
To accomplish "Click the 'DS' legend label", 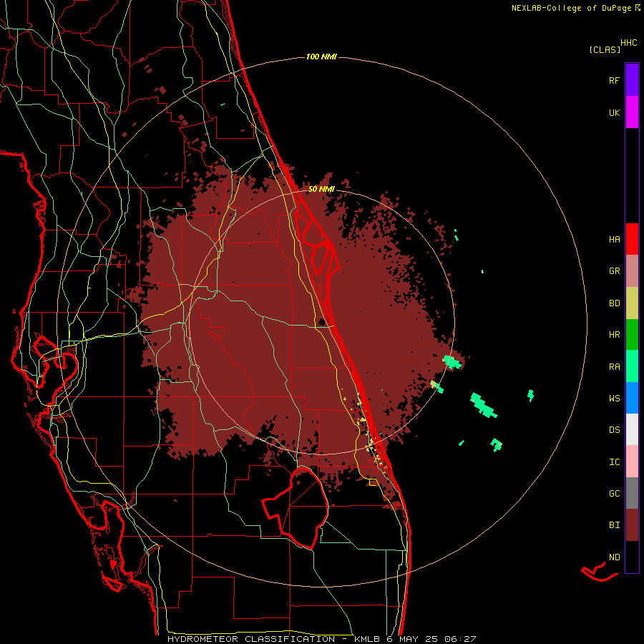I will tap(614, 430).
